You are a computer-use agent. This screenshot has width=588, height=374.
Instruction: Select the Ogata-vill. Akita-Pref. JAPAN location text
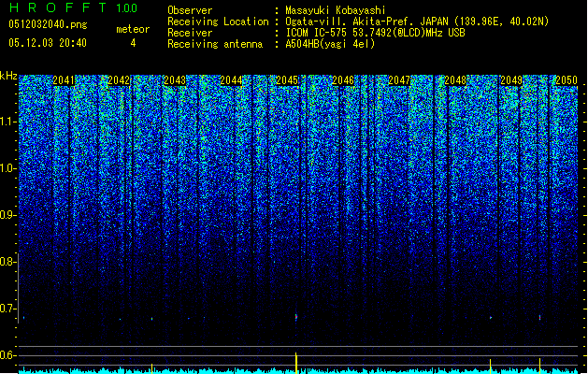(417, 22)
